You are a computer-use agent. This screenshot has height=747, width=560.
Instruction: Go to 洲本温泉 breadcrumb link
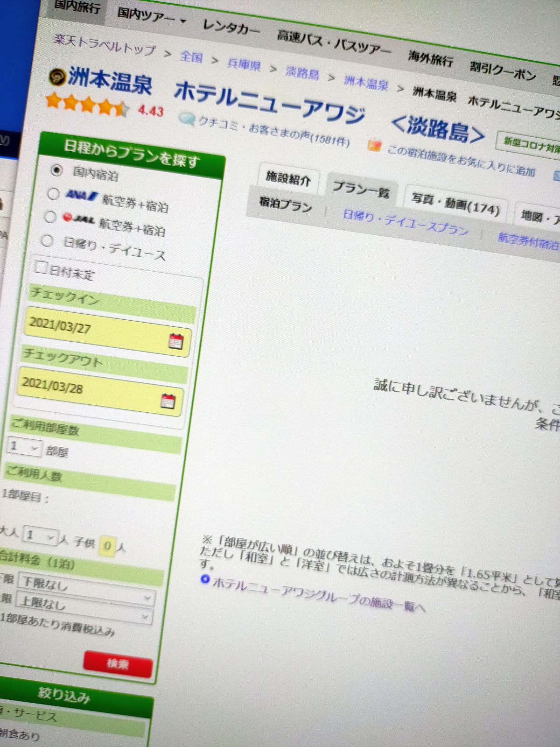pyautogui.click(x=366, y=83)
